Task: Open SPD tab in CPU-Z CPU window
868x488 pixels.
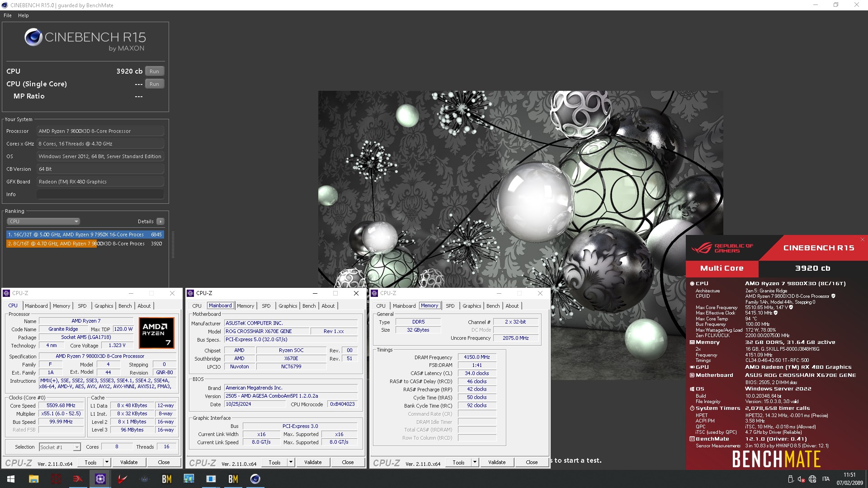Action: (82, 306)
